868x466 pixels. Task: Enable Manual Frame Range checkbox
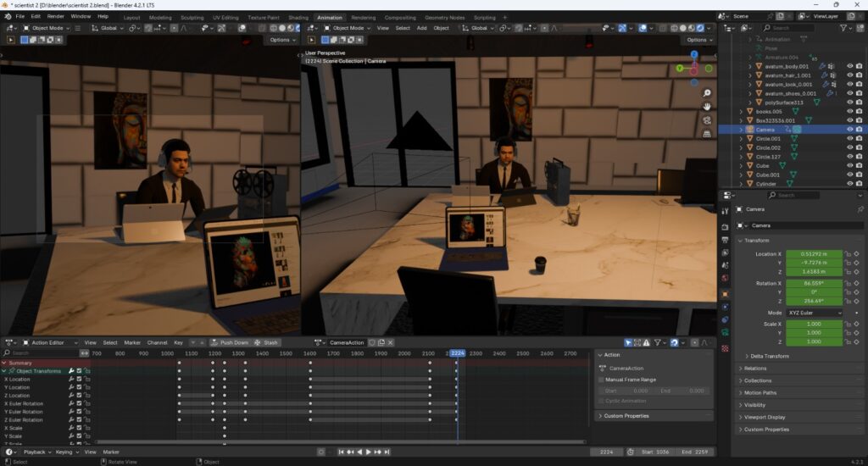tap(601, 380)
